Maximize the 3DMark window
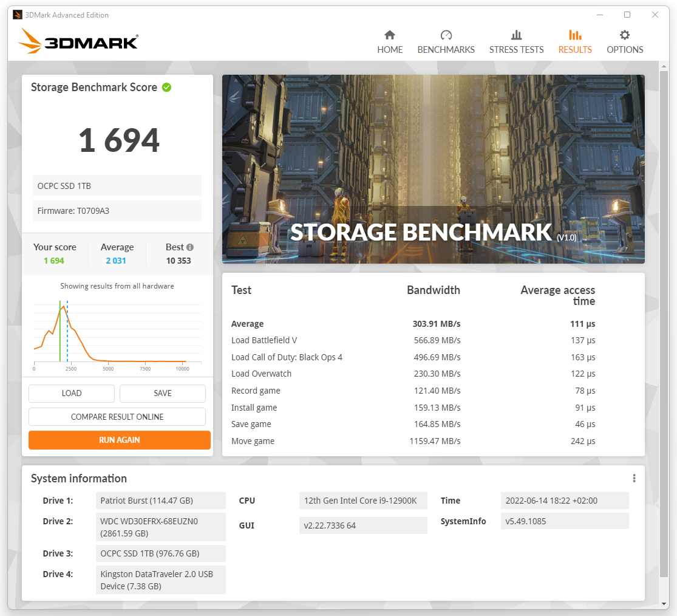 (x=627, y=15)
